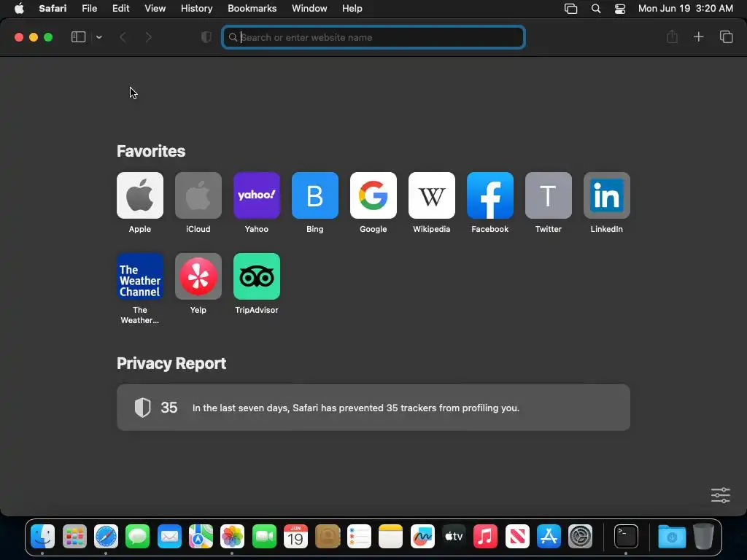This screenshot has width=747, height=560.
Task: Open the Twitter favorite
Action: point(549,195)
